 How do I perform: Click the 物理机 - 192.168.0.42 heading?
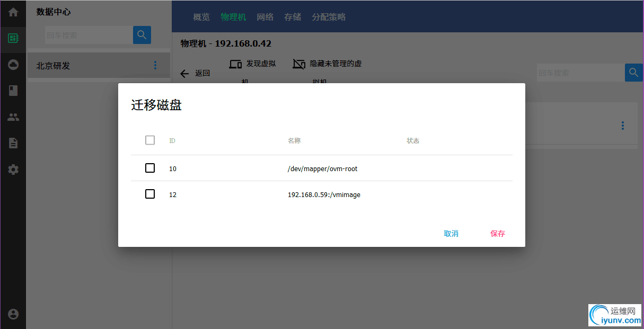click(226, 43)
